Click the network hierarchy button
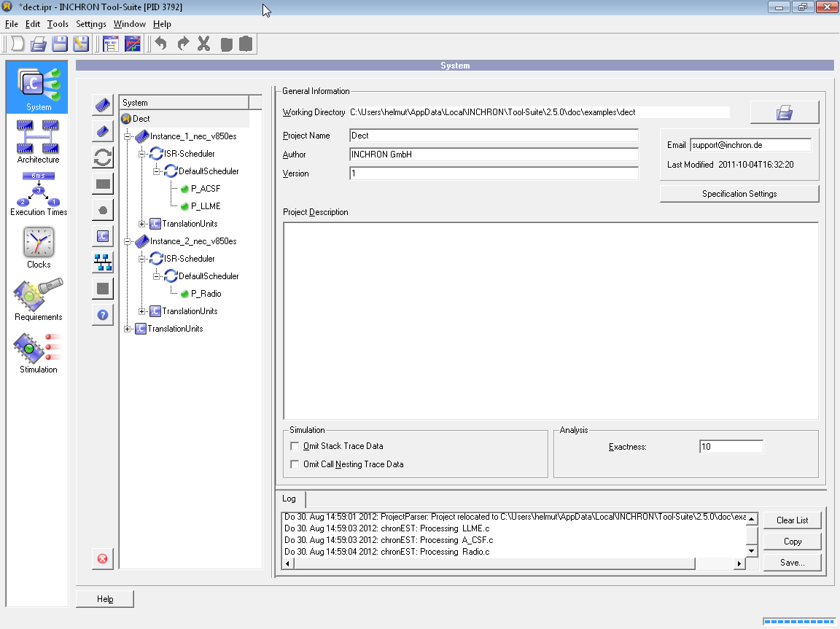This screenshot has width=840, height=629. click(103, 262)
